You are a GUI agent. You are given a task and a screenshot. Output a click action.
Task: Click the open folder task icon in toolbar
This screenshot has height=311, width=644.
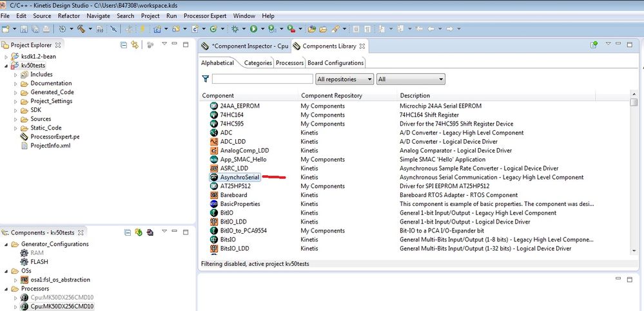(323, 29)
